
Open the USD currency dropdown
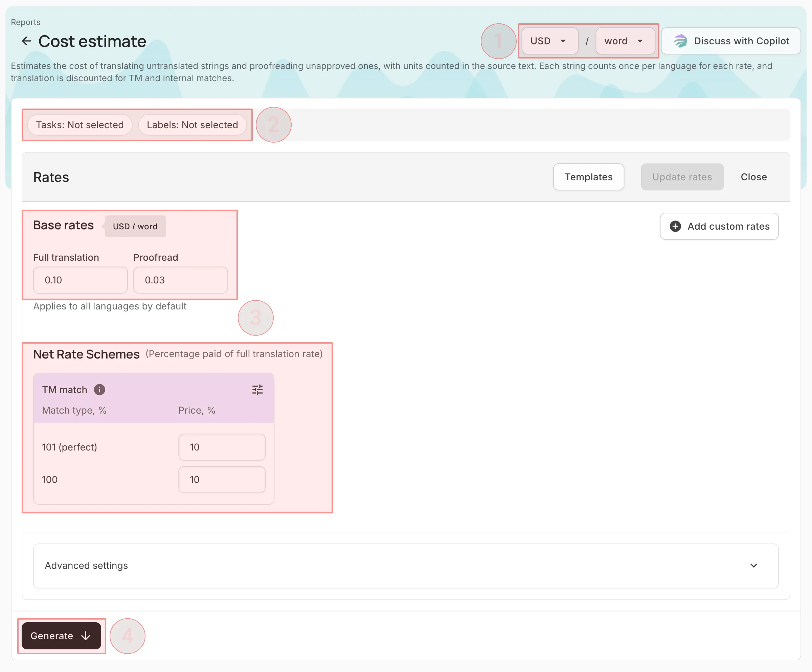click(x=549, y=41)
